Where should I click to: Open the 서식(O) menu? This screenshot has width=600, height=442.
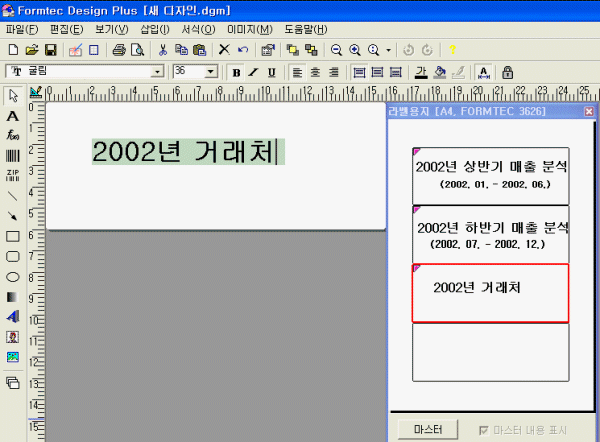point(198,29)
